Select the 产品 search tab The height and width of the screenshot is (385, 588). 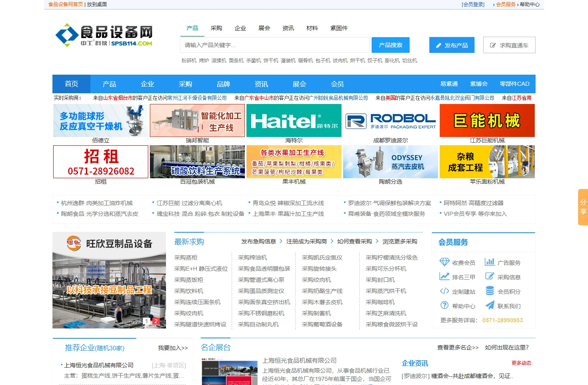pyautogui.click(x=192, y=28)
